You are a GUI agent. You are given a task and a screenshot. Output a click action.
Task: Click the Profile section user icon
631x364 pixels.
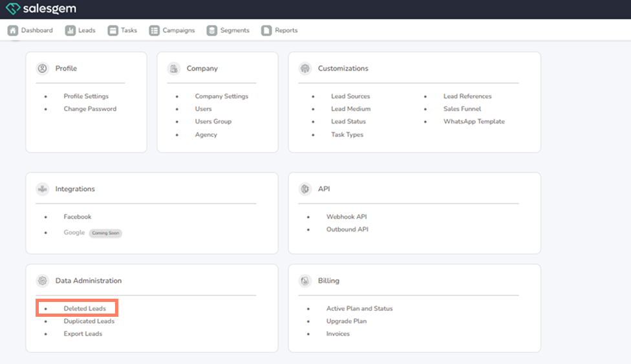(x=43, y=69)
